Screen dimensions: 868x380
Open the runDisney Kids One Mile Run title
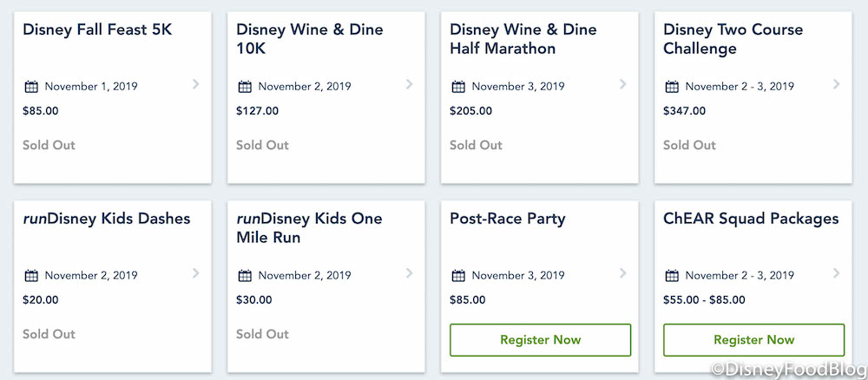(308, 228)
